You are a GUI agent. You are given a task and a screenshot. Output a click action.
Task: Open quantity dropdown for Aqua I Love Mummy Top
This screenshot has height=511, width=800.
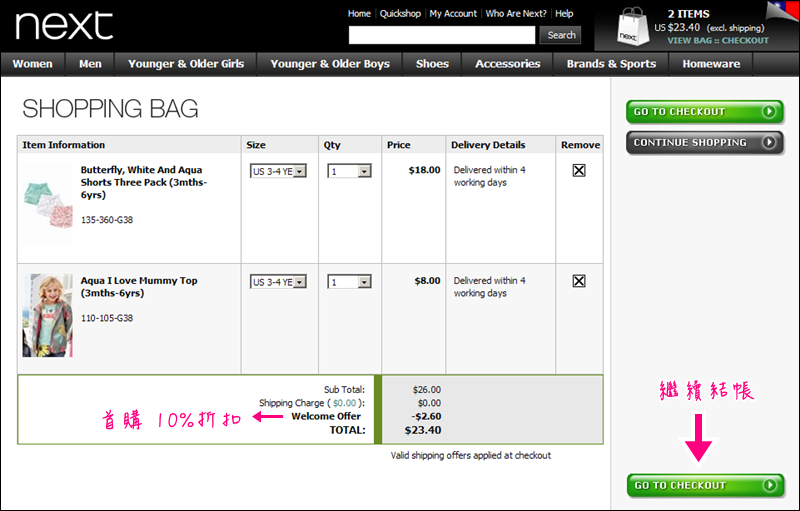pyautogui.click(x=349, y=282)
